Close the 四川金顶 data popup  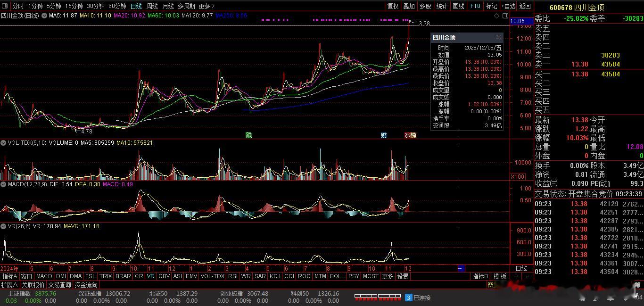[x=498, y=37]
